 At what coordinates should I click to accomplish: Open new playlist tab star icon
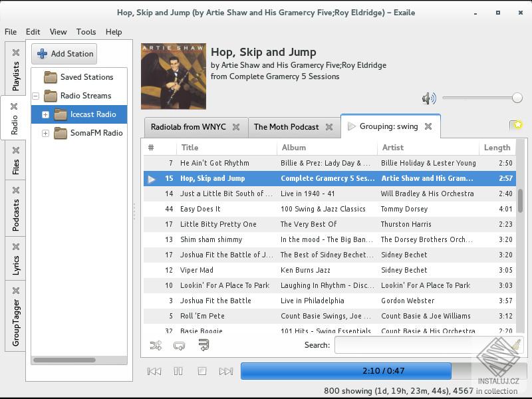(516, 125)
